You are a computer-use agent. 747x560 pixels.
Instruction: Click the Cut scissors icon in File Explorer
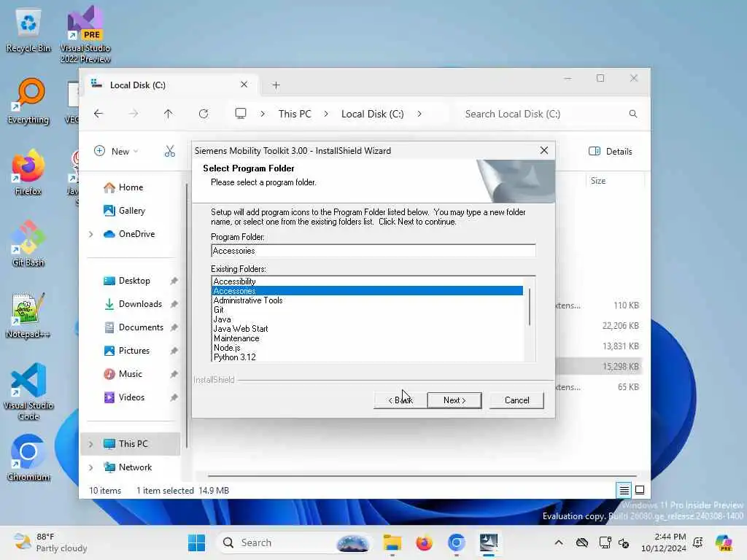pyautogui.click(x=170, y=152)
